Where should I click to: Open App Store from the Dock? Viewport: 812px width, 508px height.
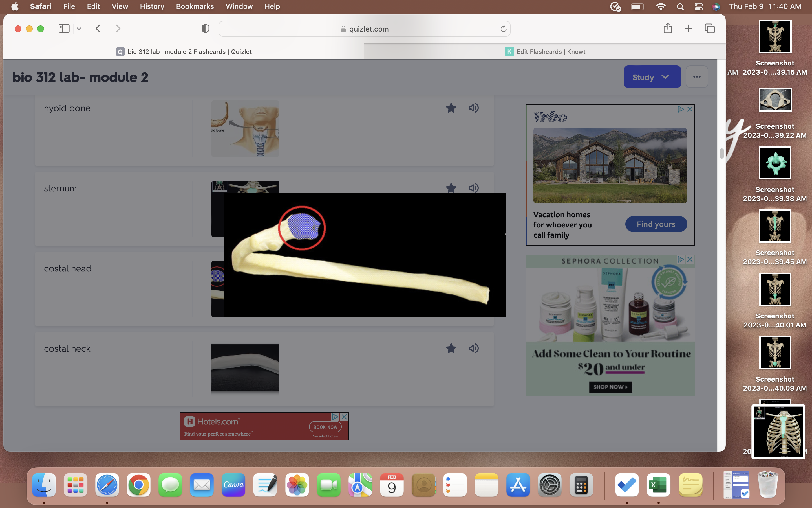pos(518,485)
